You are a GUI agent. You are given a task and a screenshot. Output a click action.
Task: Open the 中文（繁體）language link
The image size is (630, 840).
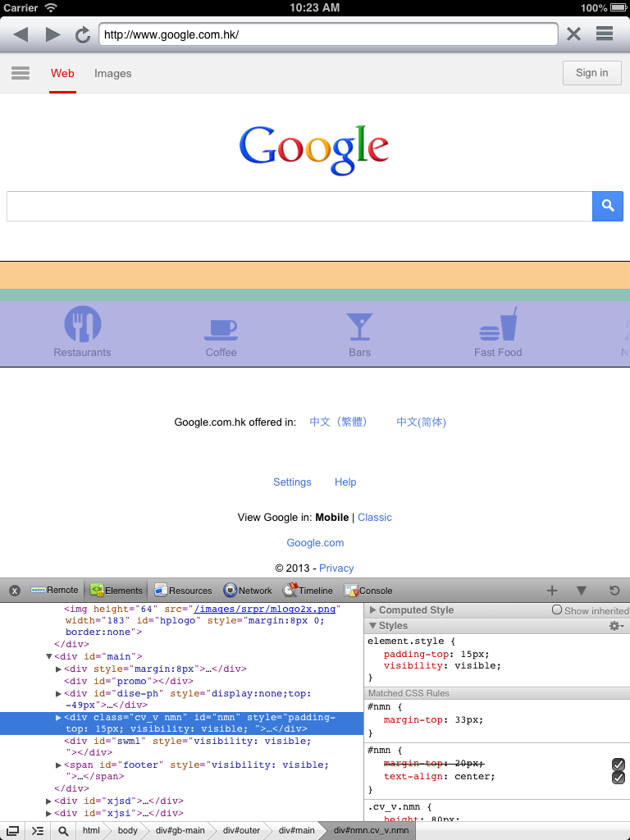click(x=338, y=422)
